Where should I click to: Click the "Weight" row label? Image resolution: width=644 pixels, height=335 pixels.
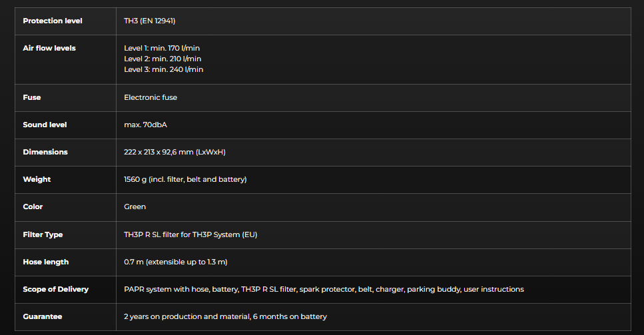click(37, 179)
